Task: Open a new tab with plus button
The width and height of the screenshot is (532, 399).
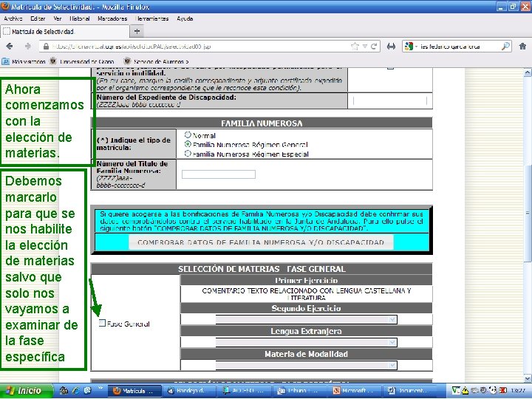Action: click(137, 32)
